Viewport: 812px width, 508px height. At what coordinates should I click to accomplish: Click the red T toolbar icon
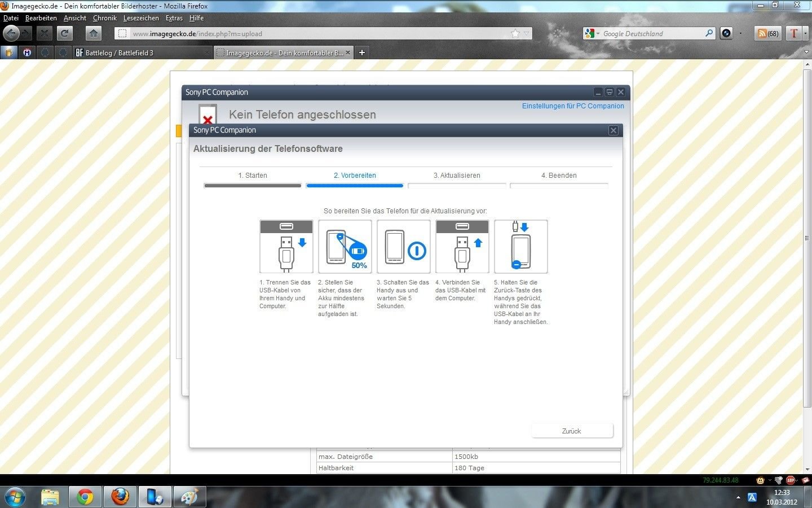(793, 33)
